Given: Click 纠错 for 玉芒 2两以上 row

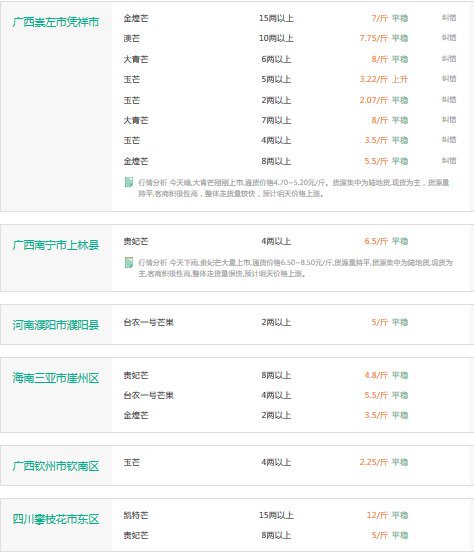Looking at the screenshot, I should 449,100.
